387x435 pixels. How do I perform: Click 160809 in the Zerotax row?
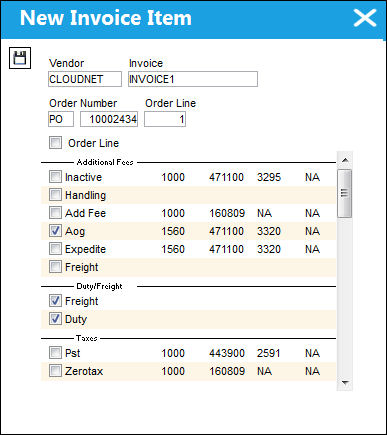(x=227, y=371)
